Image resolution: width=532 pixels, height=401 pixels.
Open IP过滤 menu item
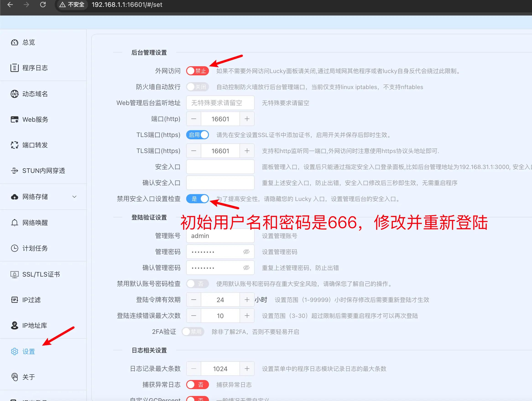[43, 300]
